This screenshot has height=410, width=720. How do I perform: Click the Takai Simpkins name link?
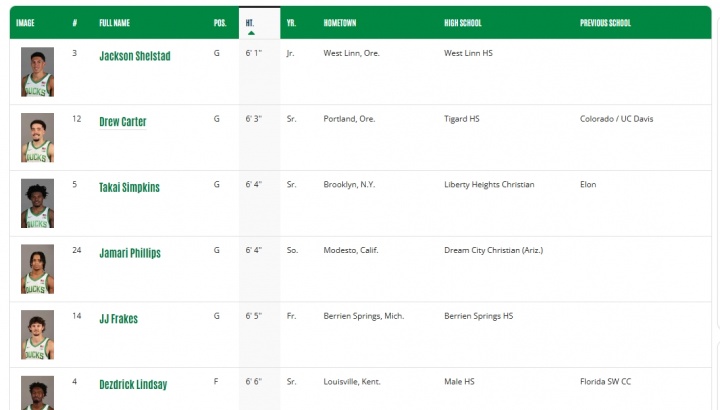point(129,187)
